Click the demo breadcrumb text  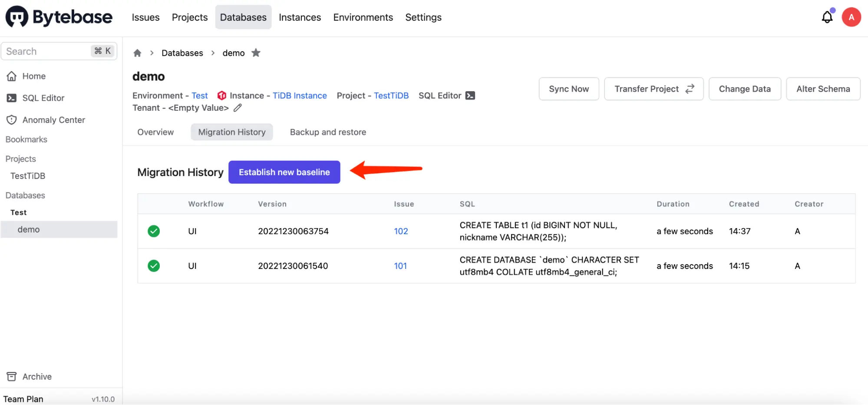tap(234, 53)
